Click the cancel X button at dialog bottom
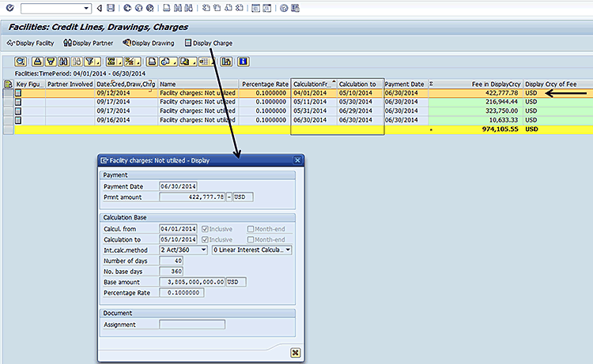This screenshot has width=593, height=364. pyautogui.click(x=296, y=353)
